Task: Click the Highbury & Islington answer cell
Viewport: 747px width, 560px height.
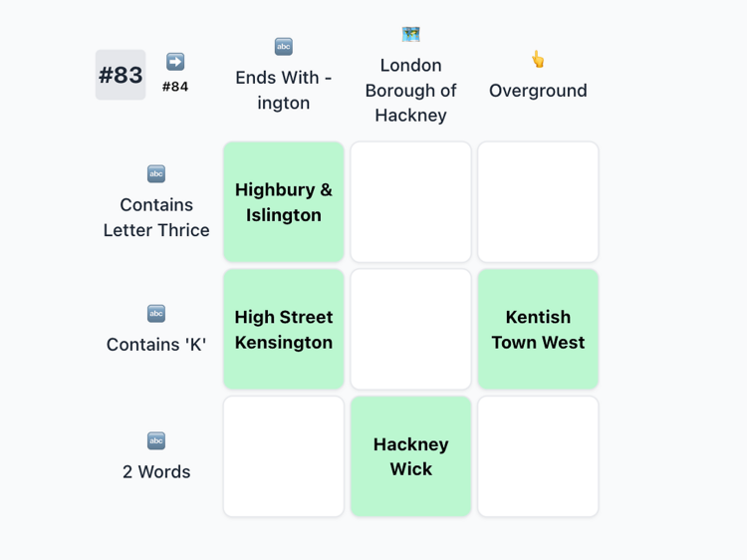Action: click(x=284, y=202)
